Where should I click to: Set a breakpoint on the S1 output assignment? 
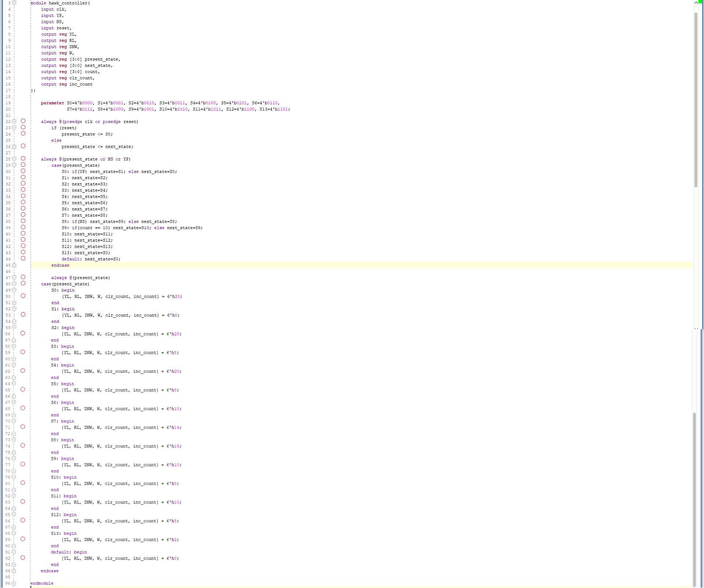coord(23,314)
